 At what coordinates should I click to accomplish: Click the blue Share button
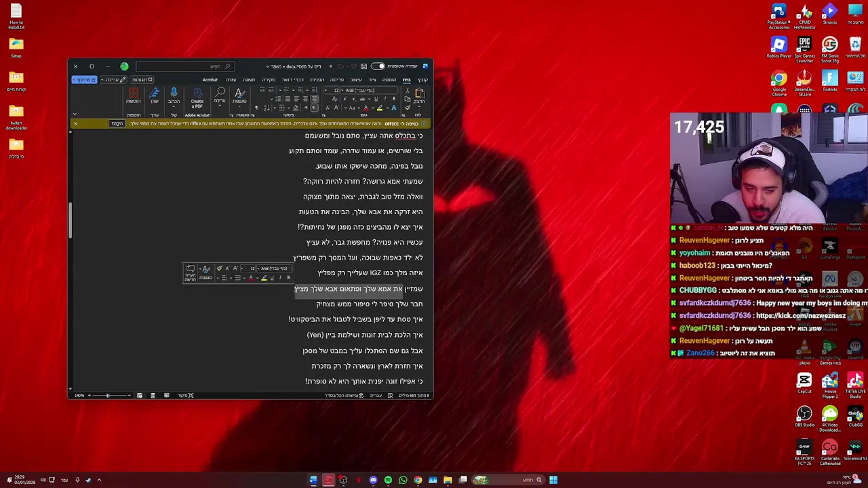tap(85, 80)
